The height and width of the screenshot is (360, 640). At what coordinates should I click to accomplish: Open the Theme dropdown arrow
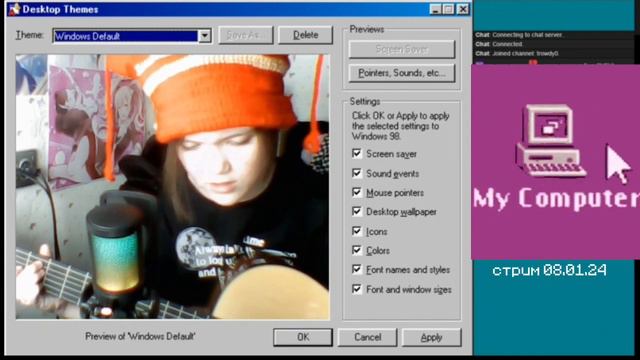click(205, 36)
